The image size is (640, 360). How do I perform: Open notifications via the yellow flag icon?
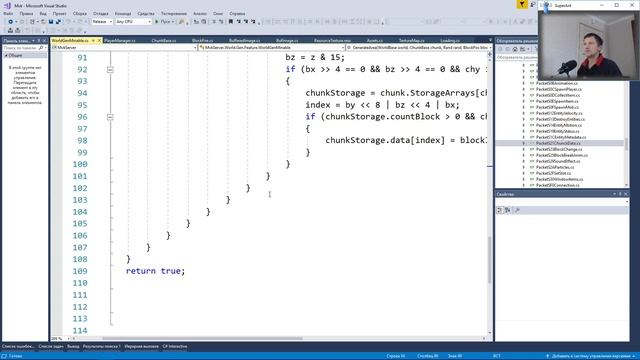pos(522,4)
